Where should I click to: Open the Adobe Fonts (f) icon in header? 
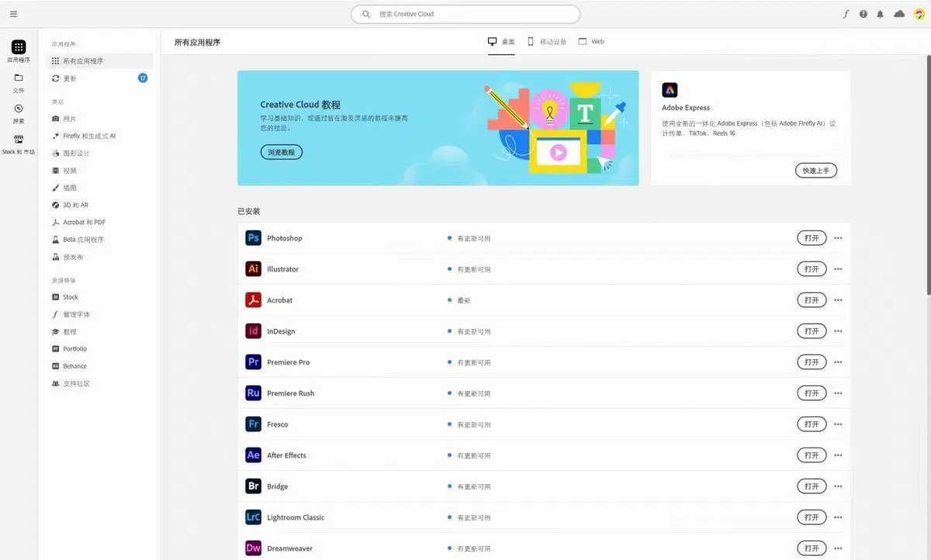pyautogui.click(x=845, y=13)
